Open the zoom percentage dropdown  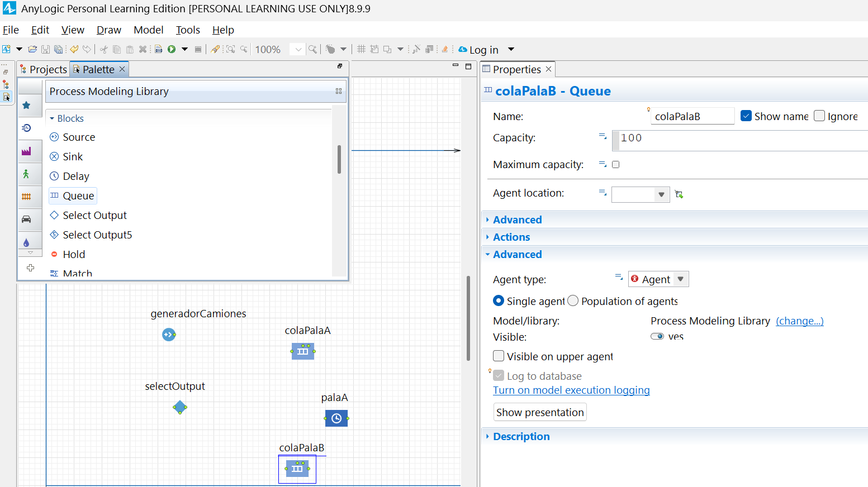click(298, 49)
